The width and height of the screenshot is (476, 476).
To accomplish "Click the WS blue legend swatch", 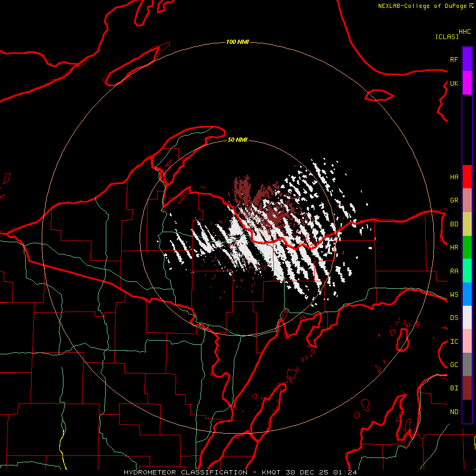I will [x=467, y=294].
